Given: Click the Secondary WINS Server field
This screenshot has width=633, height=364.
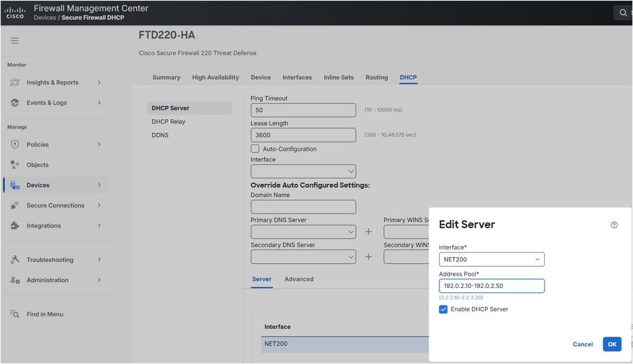Looking at the screenshot, I should (406, 257).
